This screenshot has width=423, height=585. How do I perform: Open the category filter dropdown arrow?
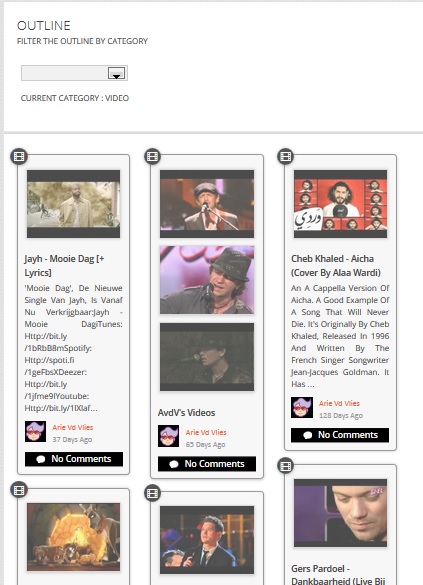[x=116, y=73]
